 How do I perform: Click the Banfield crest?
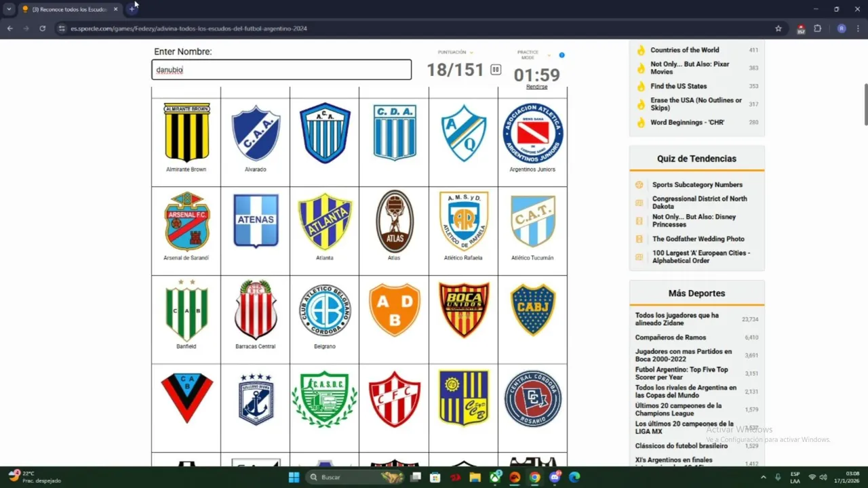(x=186, y=310)
